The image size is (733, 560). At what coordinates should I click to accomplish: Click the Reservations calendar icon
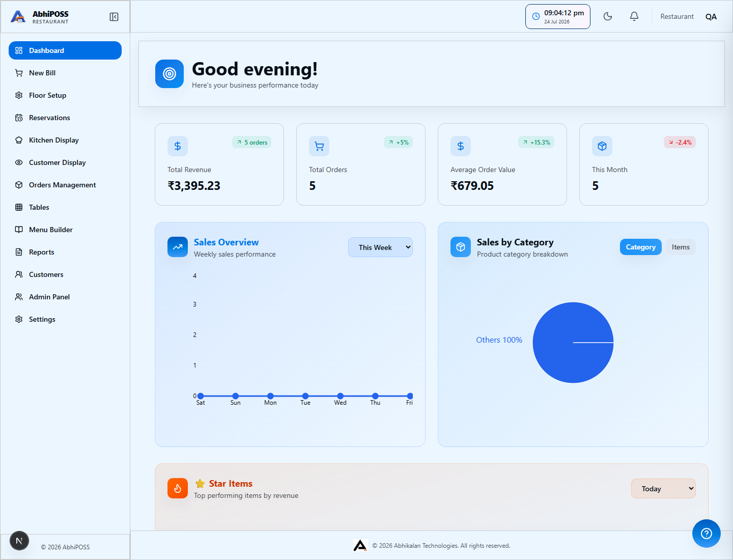tap(19, 118)
